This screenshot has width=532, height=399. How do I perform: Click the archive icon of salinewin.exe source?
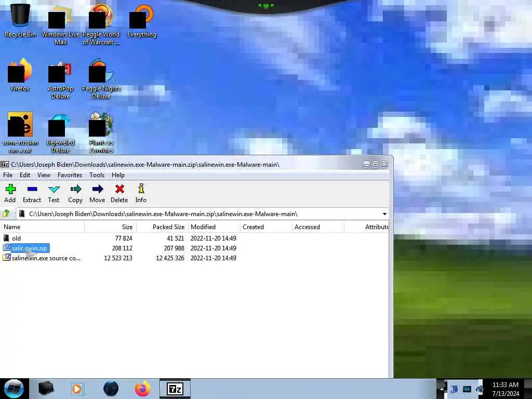coord(6,258)
